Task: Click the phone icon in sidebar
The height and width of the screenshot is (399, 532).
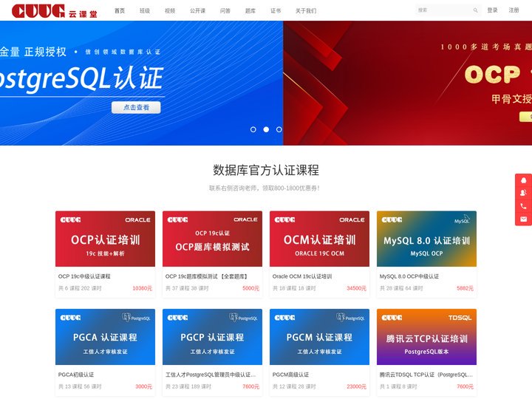Action: 524,206
